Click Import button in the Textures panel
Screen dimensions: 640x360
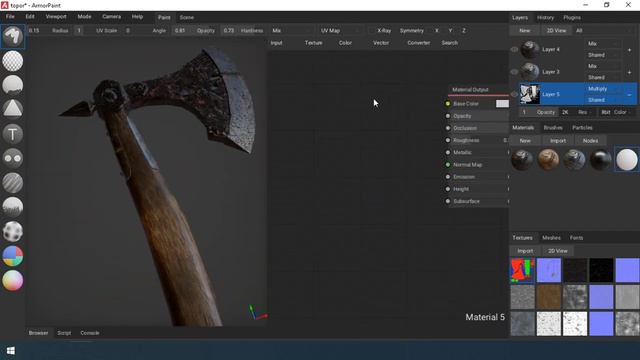(x=525, y=251)
